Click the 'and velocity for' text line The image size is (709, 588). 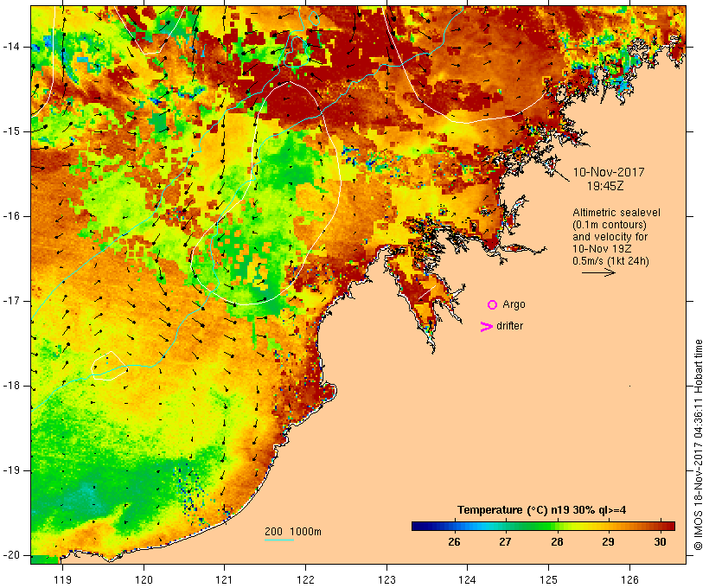click(x=610, y=237)
